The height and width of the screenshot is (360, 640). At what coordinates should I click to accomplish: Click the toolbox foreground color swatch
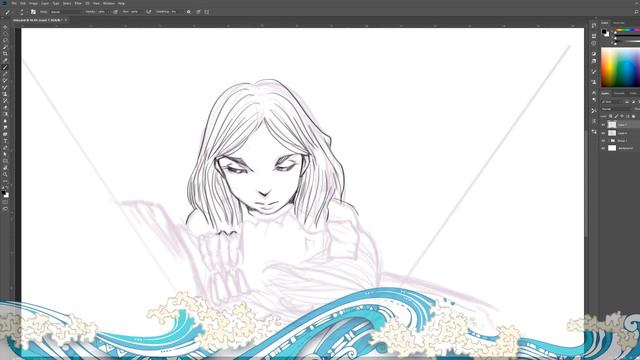pyautogui.click(x=4, y=192)
